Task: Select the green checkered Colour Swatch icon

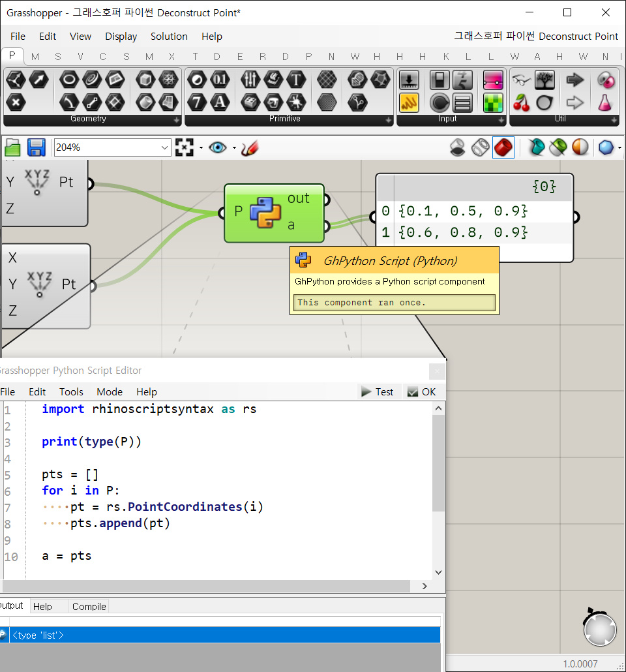Action: (x=493, y=103)
